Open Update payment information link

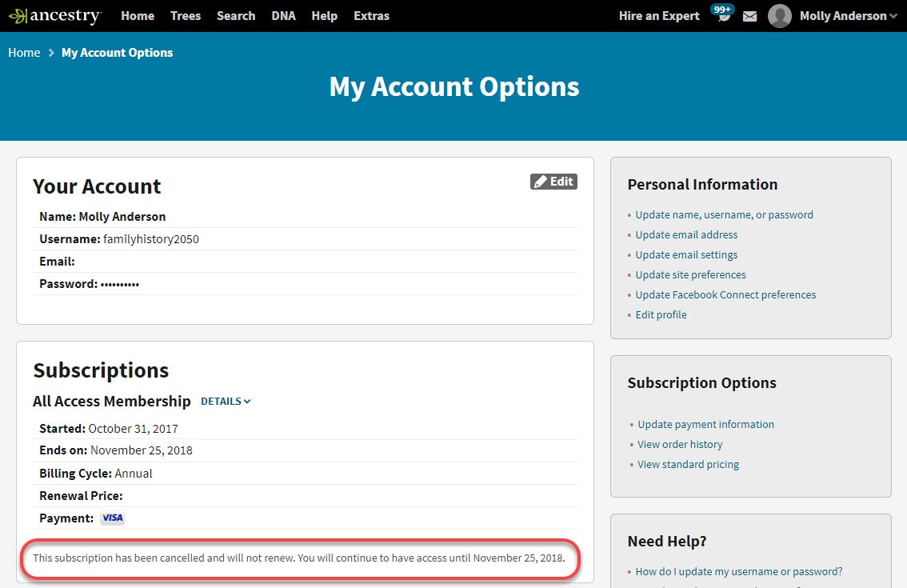pos(705,424)
